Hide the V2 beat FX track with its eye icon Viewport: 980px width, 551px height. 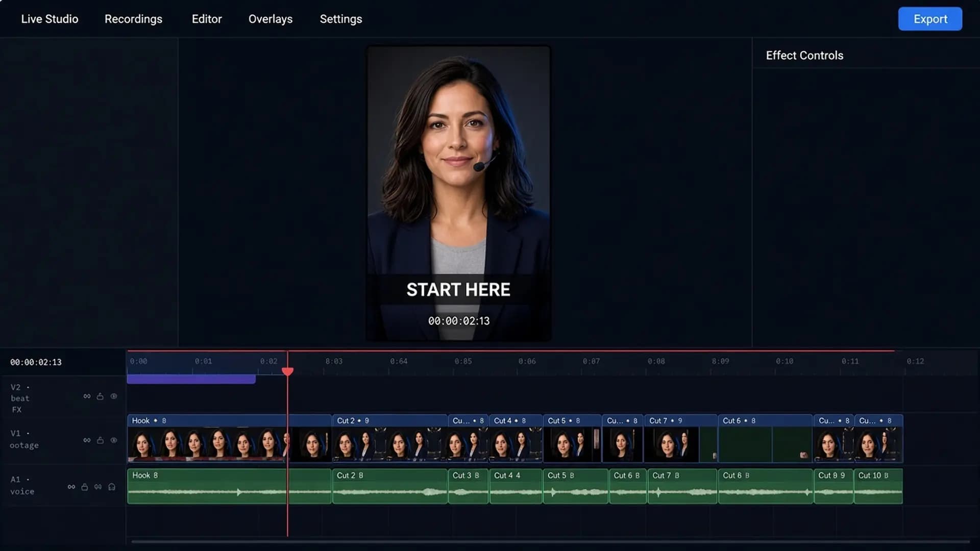click(114, 396)
